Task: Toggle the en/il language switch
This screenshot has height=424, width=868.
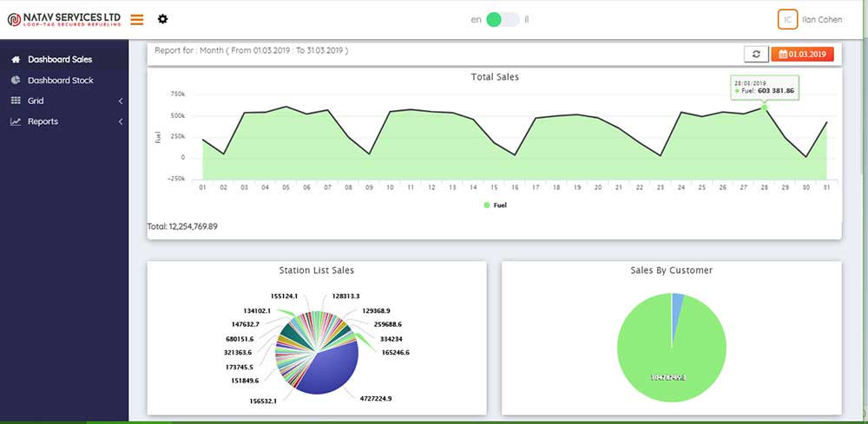Action: (503, 20)
